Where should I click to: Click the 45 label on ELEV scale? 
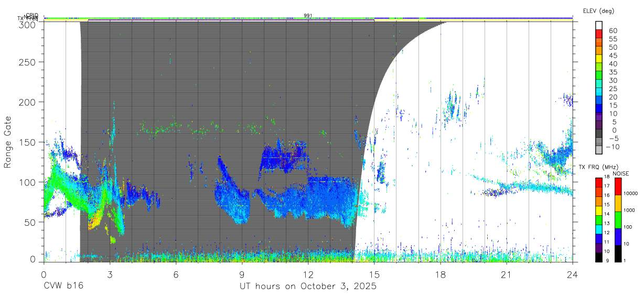[613, 56]
